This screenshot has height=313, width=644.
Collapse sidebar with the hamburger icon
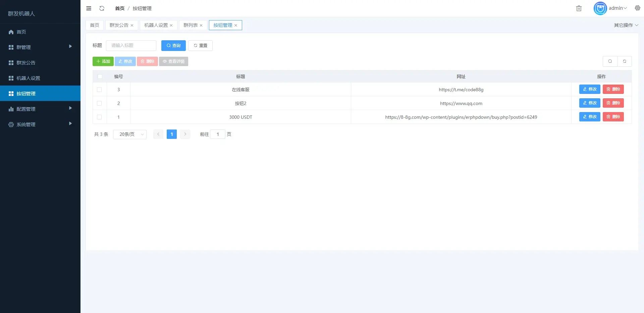pyautogui.click(x=89, y=8)
